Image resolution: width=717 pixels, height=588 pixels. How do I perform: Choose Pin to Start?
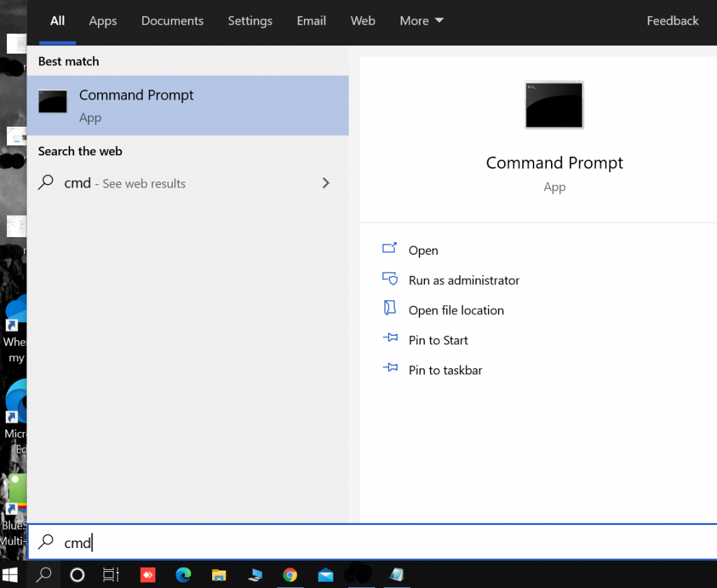tap(438, 341)
